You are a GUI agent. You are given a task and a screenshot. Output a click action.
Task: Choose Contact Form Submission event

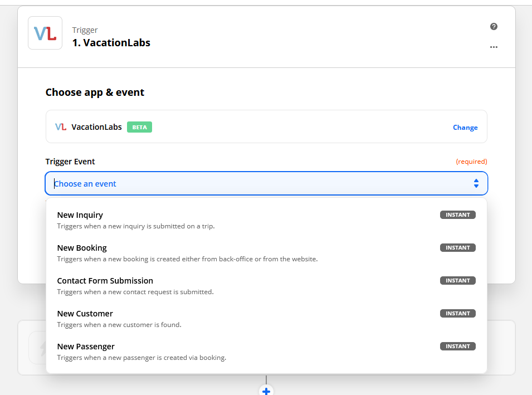point(266,286)
